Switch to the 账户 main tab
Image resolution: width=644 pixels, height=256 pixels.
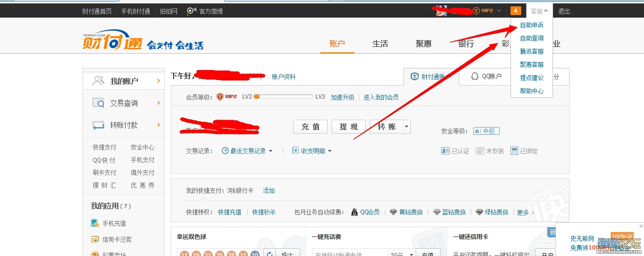337,43
